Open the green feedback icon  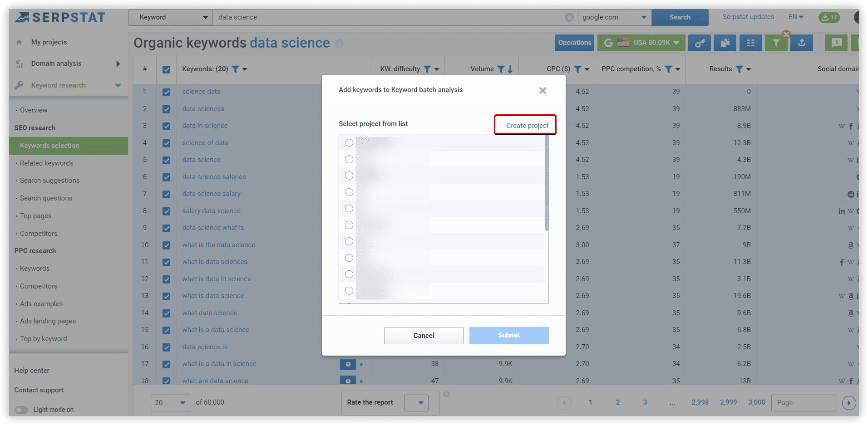click(x=836, y=43)
